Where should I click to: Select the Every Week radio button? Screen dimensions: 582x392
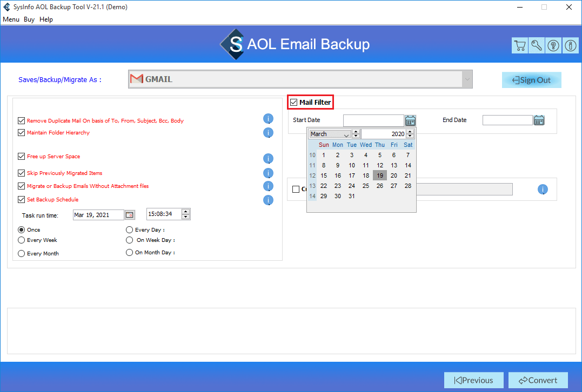click(x=22, y=240)
